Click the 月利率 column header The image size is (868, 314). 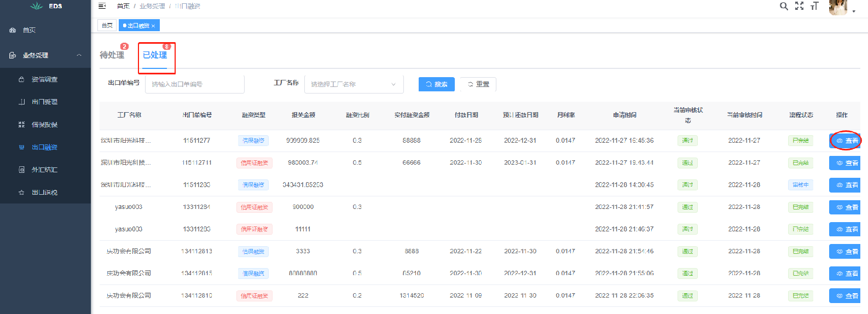(x=566, y=115)
